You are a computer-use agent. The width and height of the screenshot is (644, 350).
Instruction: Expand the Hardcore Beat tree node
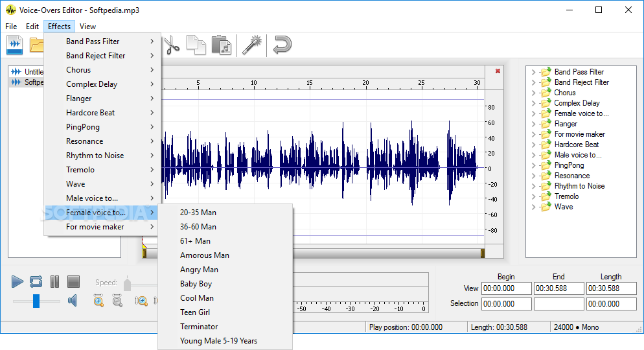pos(533,145)
